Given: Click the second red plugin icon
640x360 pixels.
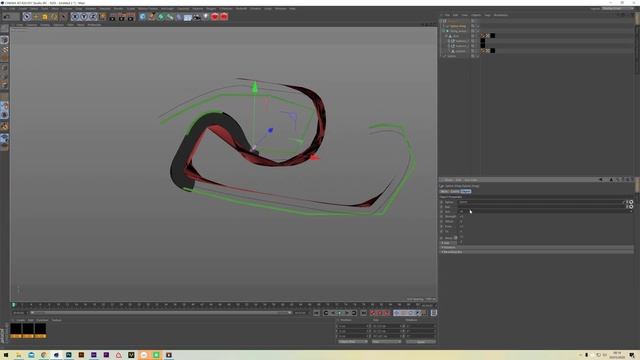Looking at the screenshot, I should [x=224, y=17].
